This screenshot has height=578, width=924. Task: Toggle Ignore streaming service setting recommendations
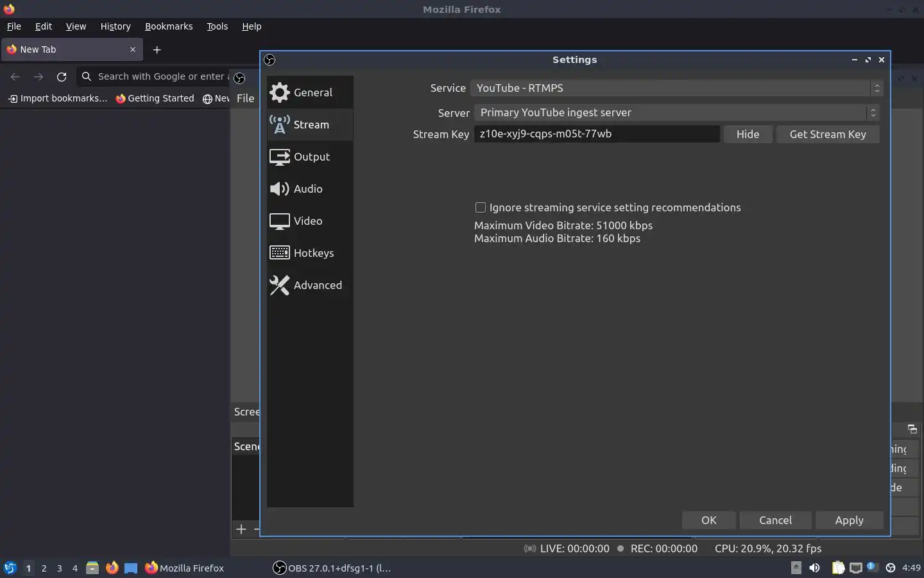pyautogui.click(x=480, y=207)
